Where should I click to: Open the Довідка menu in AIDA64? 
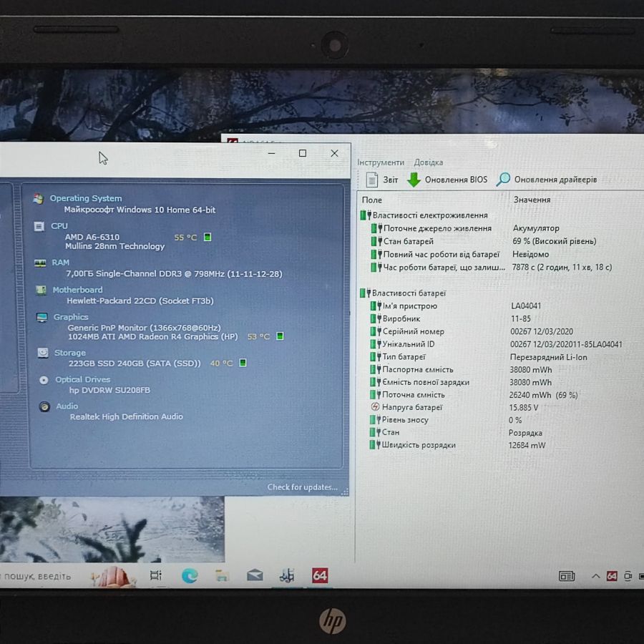click(x=429, y=162)
